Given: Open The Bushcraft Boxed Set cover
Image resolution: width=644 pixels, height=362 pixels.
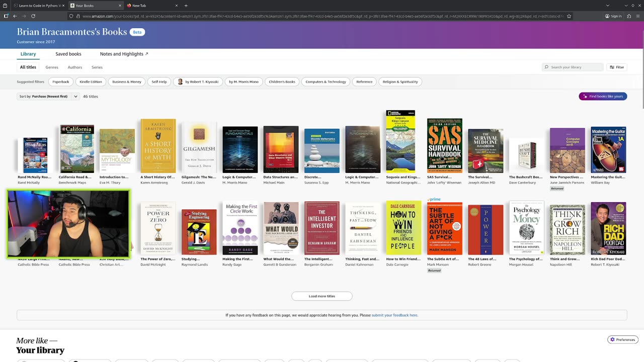Looking at the screenshot, I should click(526, 156).
